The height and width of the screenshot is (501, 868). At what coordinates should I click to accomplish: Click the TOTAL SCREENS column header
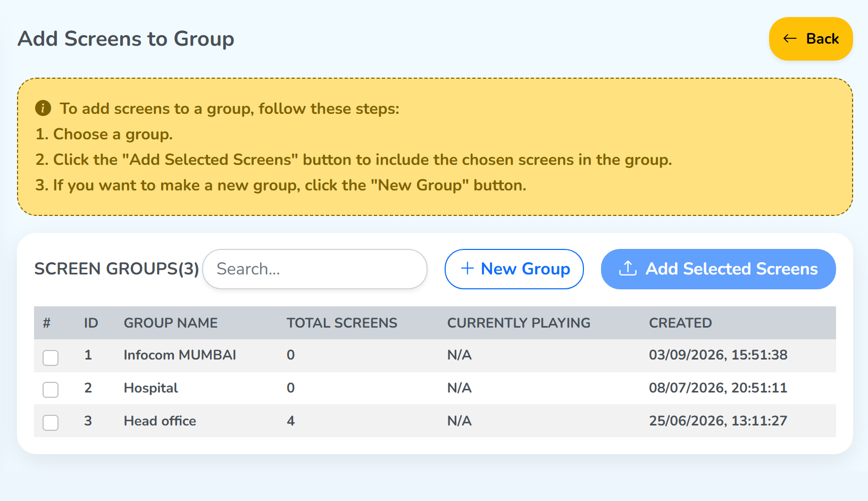pos(342,323)
